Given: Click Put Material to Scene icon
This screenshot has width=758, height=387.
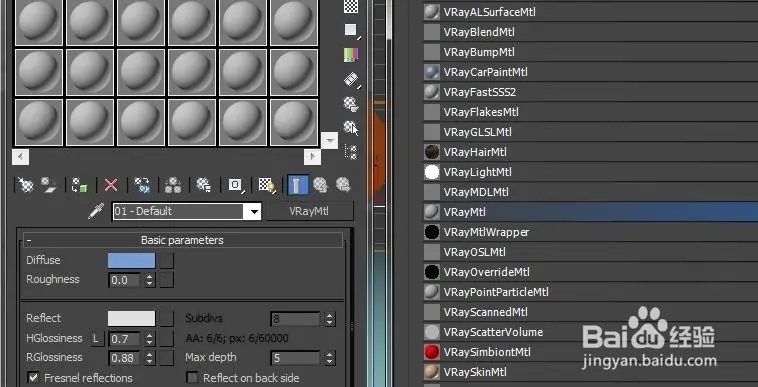Looking at the screenshot, I should click(48, 185).
